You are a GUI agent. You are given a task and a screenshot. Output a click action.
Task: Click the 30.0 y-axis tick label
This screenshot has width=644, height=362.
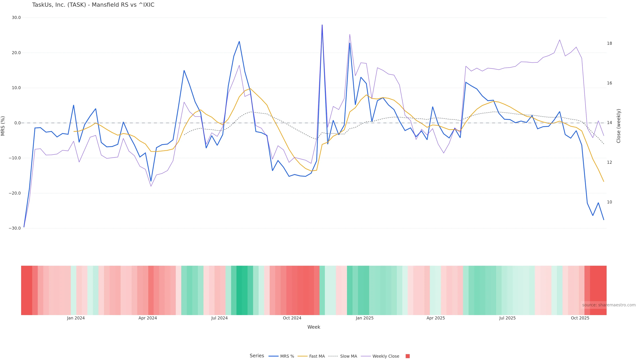pyautogui.click(x=16, y=18)
